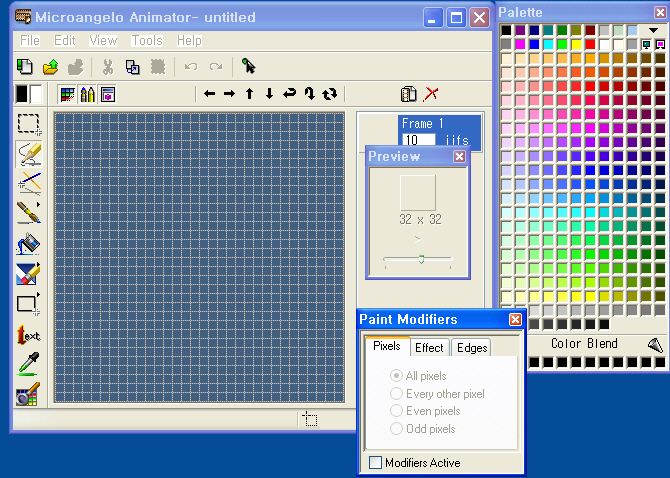The image size is (670, 478).
Task: Select the freehand pencil tool
Action: click(x=29, y=154)
